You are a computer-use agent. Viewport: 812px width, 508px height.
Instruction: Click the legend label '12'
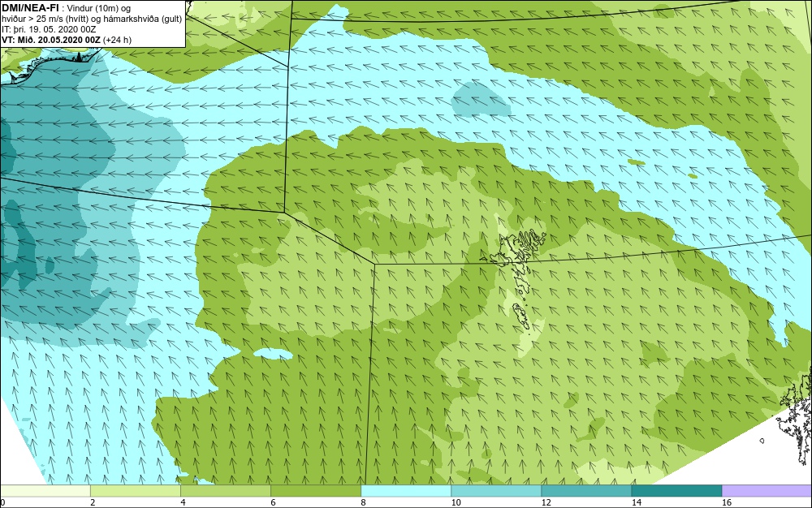coord(546,502)
